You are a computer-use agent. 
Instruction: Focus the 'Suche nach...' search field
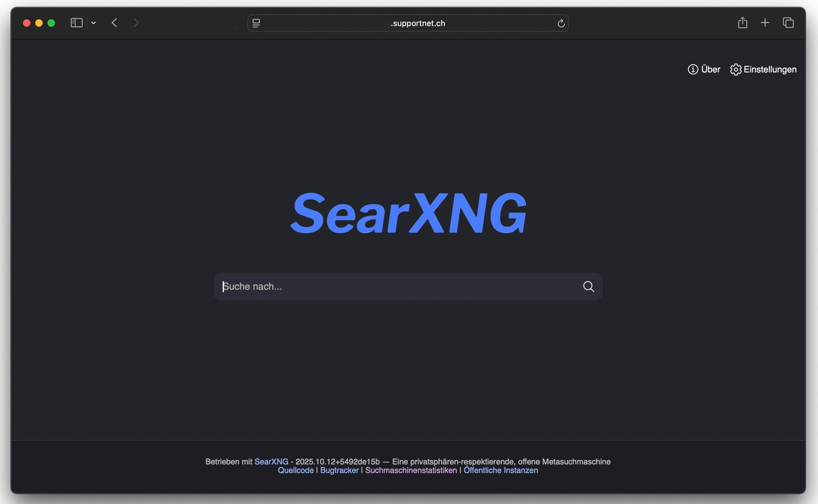coord(395,286)
